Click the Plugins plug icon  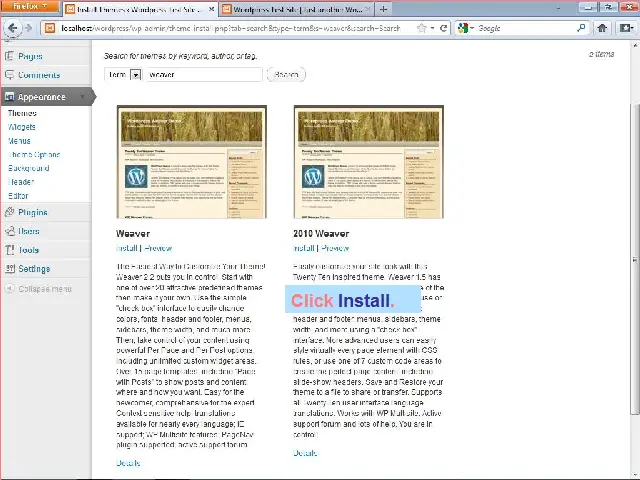pyautogui.click(x=9, y=212)
